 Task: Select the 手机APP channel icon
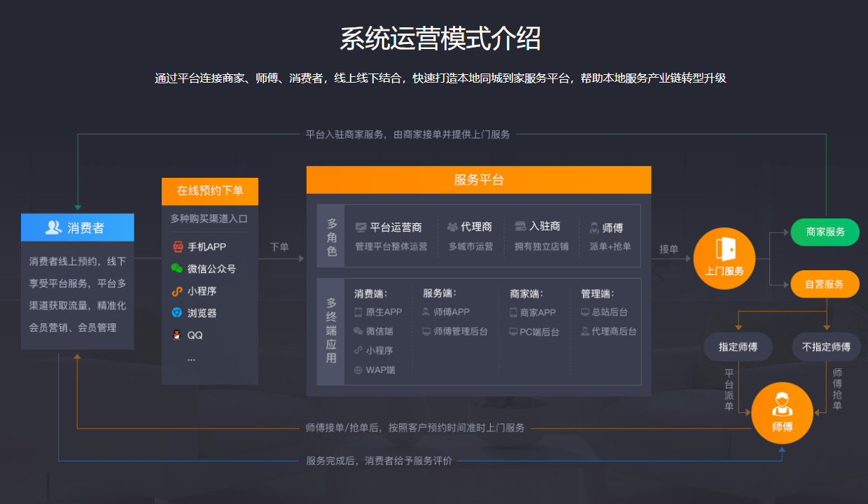177,246
